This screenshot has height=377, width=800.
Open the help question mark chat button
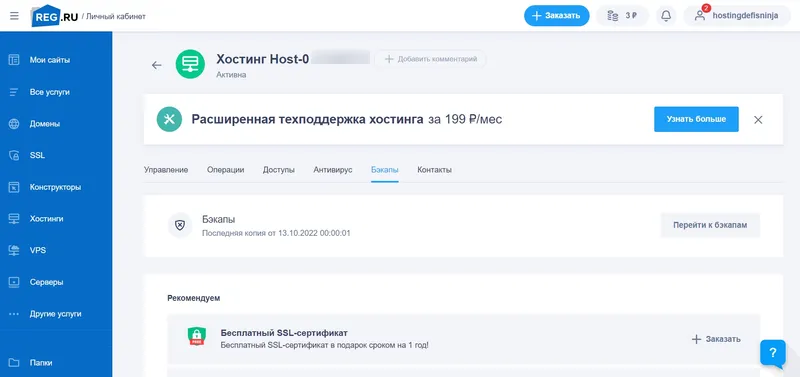click(773, 353)
